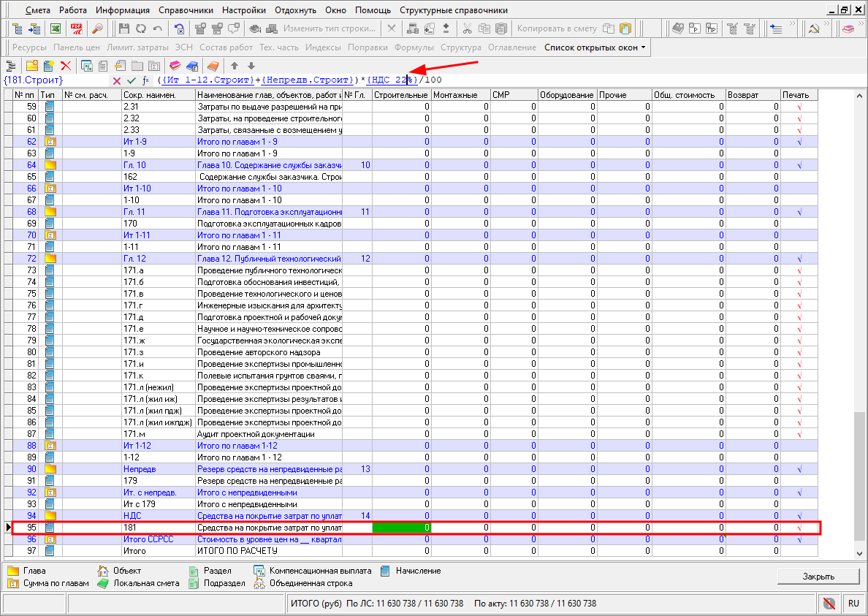Toggle print checkmark for row 72
This screenshot has width=868, height=616.
click(799, 259)
